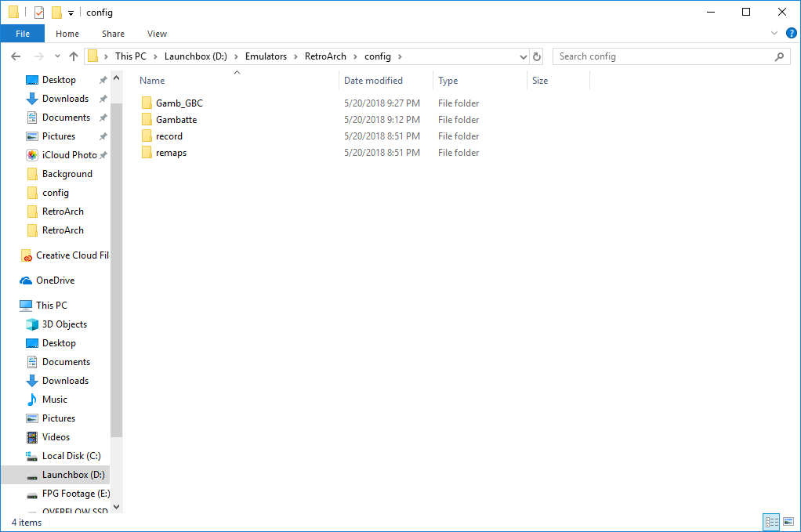Open OneDrive in navigation pane
801x532 pixels.
point(55,280)
